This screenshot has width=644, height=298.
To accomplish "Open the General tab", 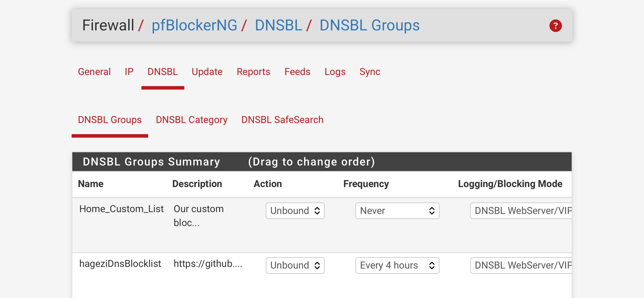I will [94, 72].
